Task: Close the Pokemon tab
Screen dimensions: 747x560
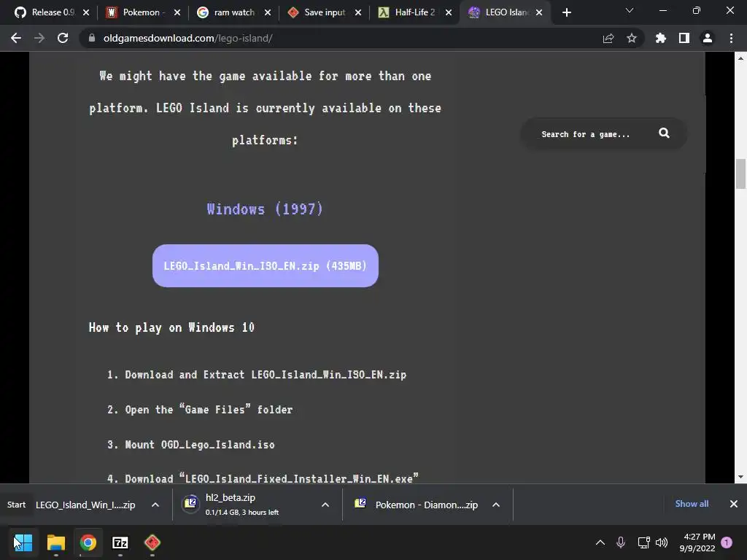Action: point(177,12)
